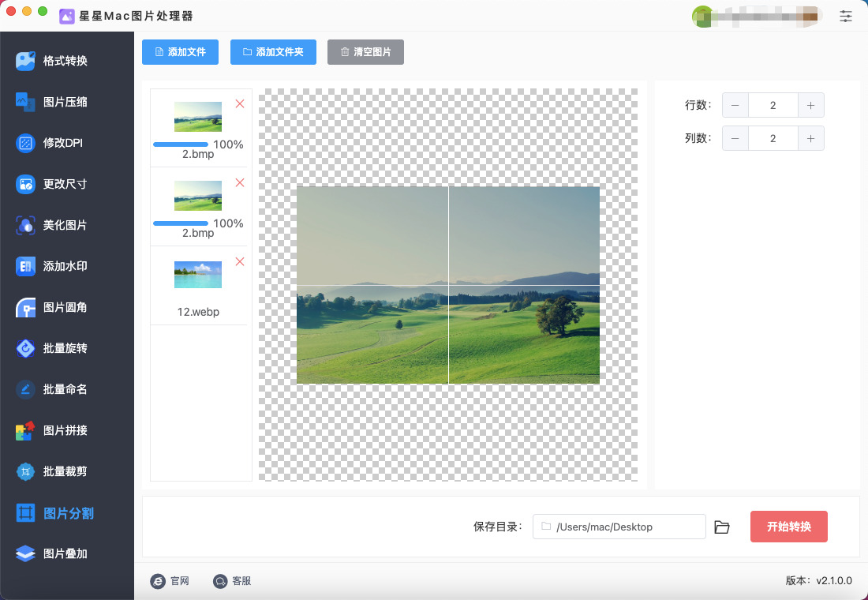Switch to 格式转换 menu label
This screenshot has height=600, width=868.
(65, 61)
